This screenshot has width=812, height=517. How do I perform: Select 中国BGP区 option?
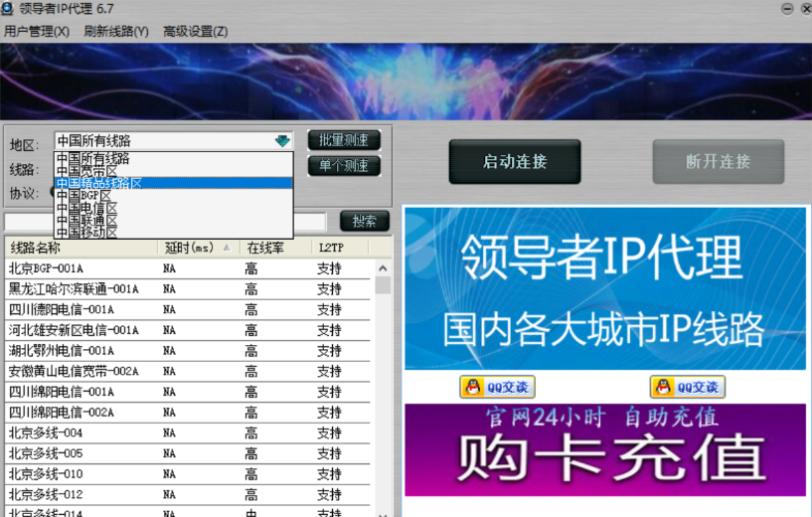(x=174, y=195)
